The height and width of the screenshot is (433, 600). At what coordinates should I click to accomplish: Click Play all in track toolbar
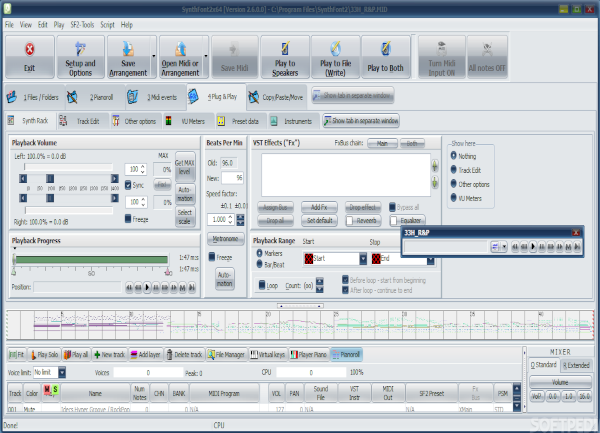click(76, 355)
